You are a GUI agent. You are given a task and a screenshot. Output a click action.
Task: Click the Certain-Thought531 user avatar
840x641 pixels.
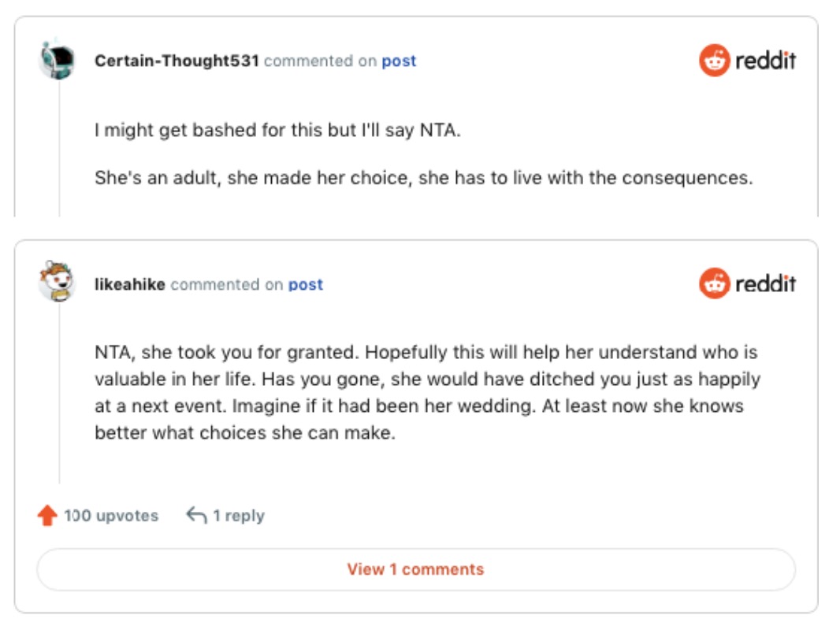click(x=57, y=61)
